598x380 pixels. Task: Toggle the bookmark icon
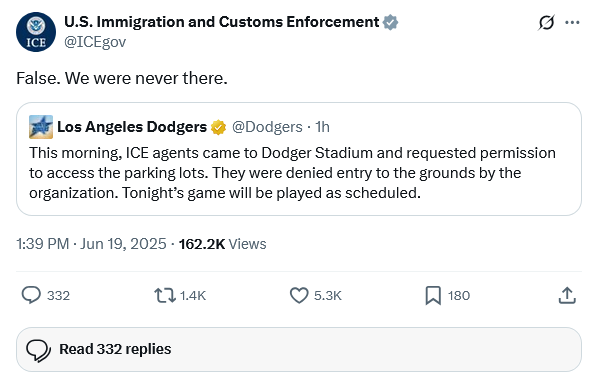[x=433, y=296]
